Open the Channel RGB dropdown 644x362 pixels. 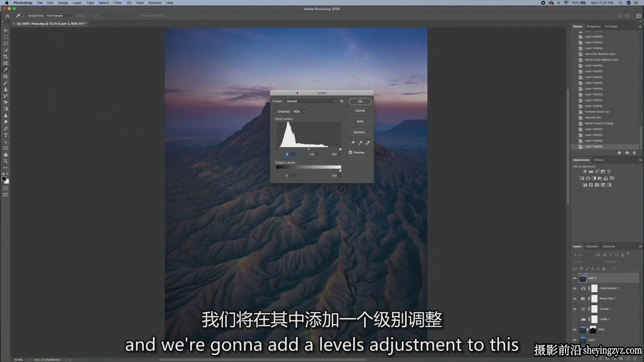coord(299,111)
